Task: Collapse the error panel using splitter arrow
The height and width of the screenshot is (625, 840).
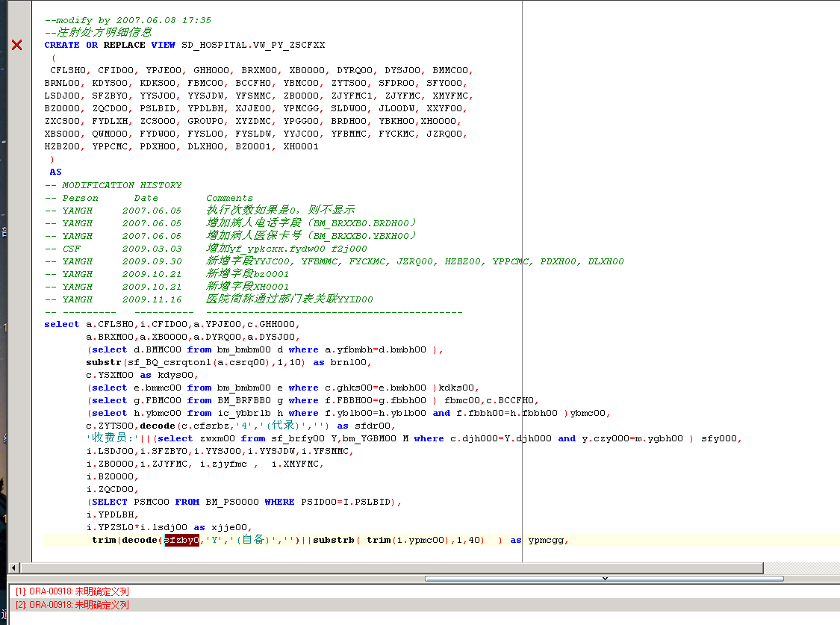Action: (605, 578)
